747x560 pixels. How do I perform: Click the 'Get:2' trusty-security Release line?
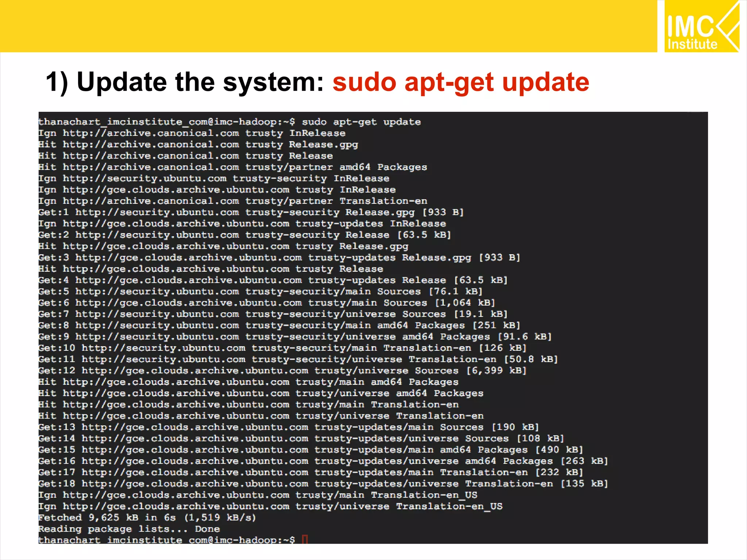click(245, 235)
